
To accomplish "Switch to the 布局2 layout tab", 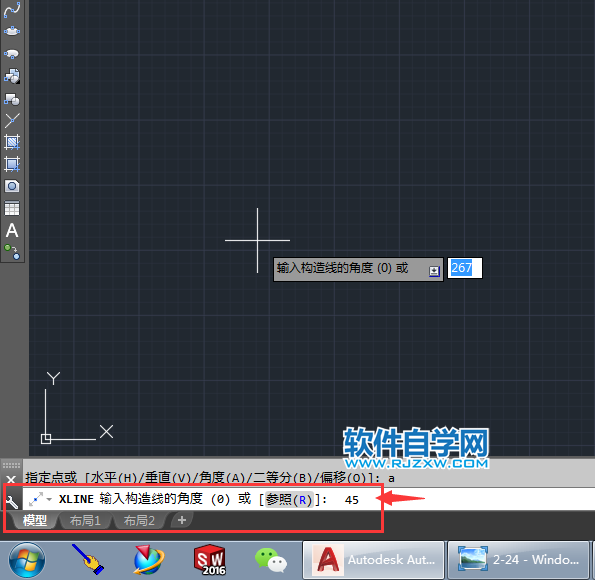I will (x=139, y=520).
